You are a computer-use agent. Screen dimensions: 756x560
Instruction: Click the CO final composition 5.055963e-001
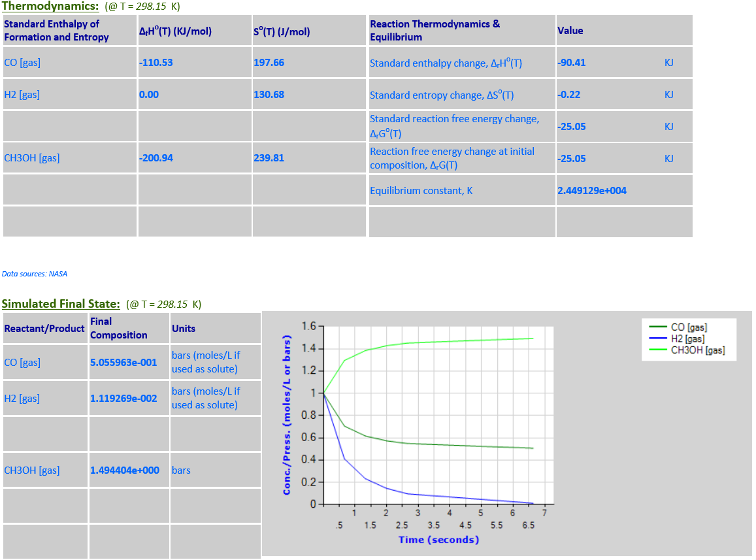(x=123, y=362)
